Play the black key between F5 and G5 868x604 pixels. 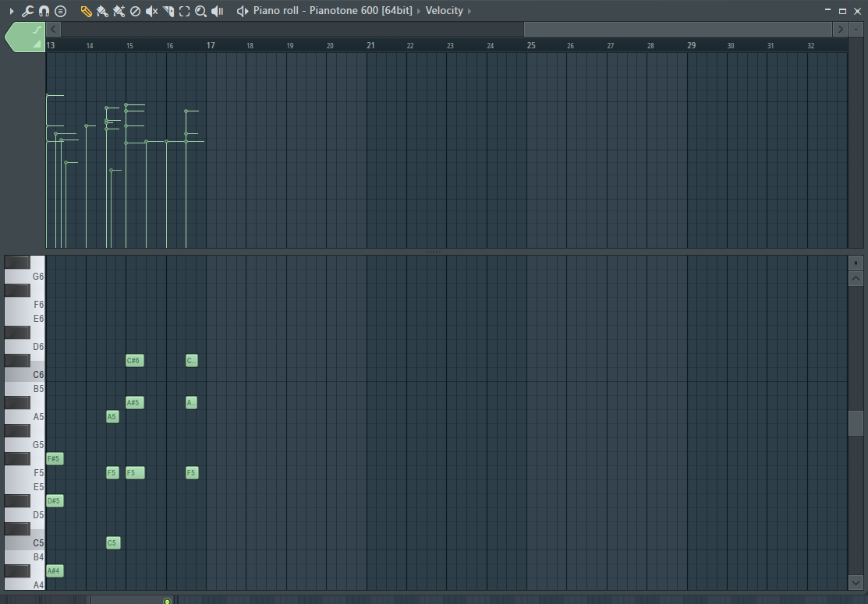pos(17,458)
